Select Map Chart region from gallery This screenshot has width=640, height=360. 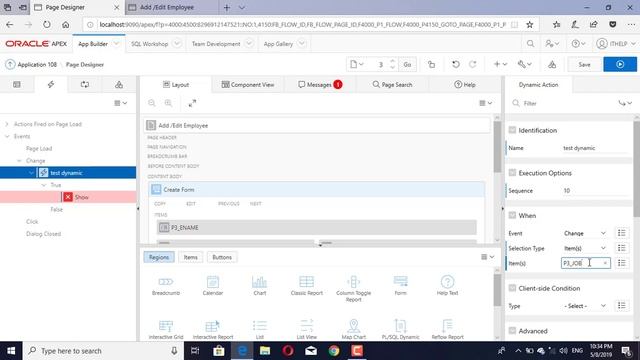pos(353,329)
